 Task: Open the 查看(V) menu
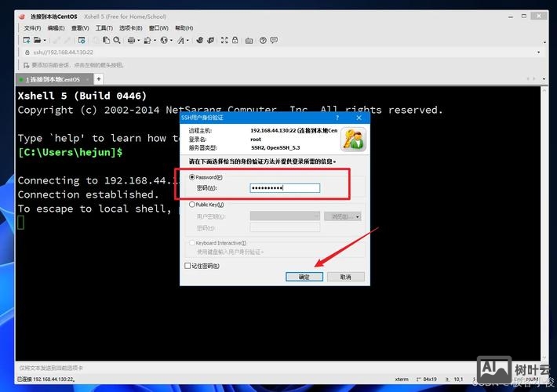coord(80,28)
